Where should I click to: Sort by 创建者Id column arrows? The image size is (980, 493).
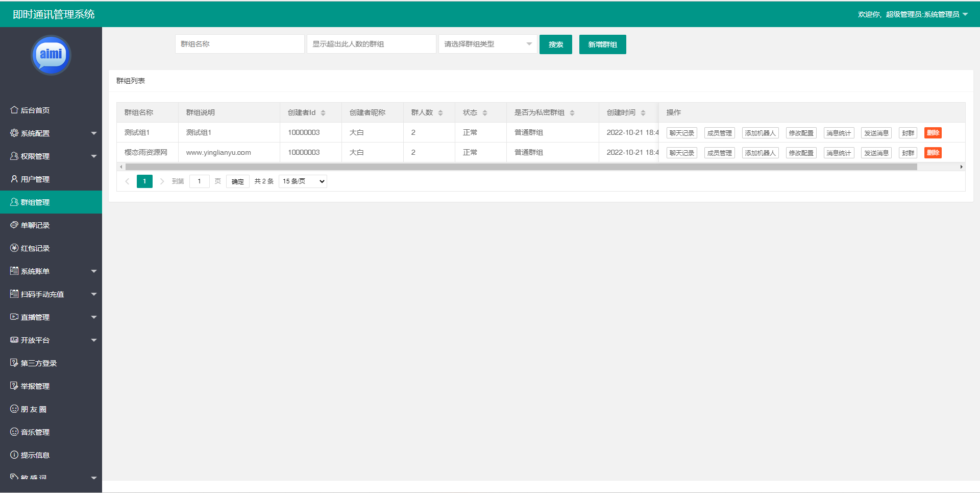point(323,113)
